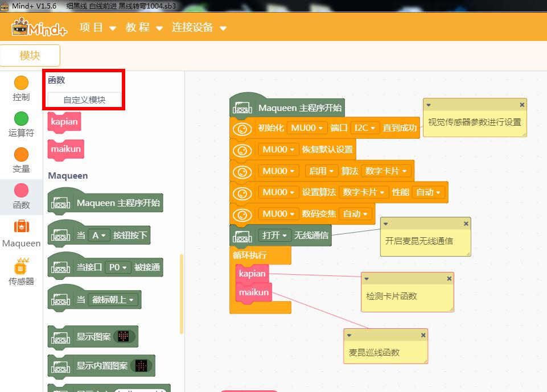Open MU00 dropdown in 恢复默认设置 block

(x=278, y=150)
